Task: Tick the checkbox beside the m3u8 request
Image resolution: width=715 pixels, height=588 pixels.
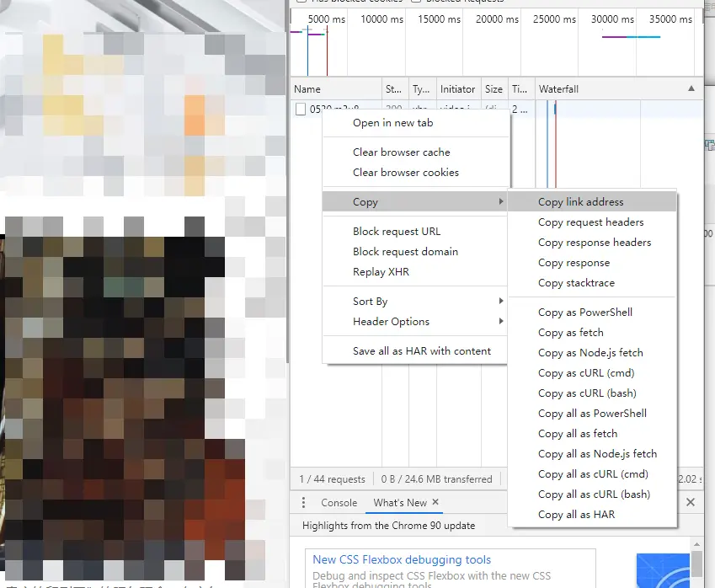Action: 301,109
